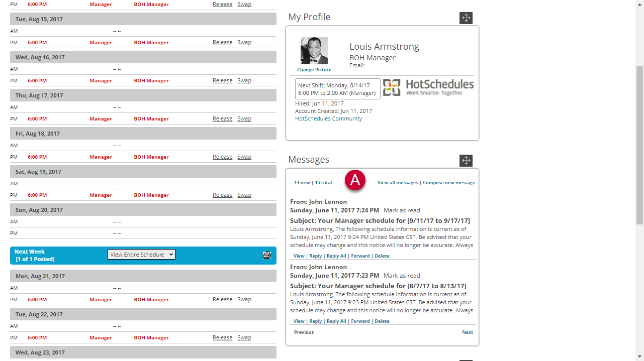Click the red A marker badge
Image resolution: width=644 pixels, height=361 pixels.
click(355, 181)
